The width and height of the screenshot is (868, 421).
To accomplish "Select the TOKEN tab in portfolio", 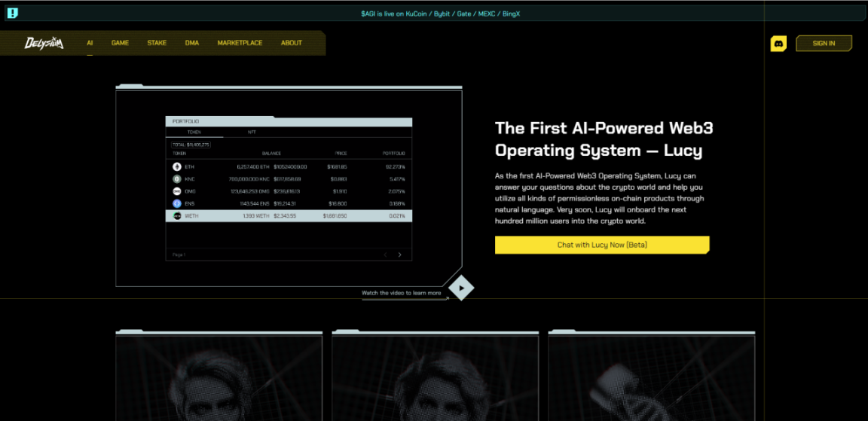I will (x=194, y=133).
